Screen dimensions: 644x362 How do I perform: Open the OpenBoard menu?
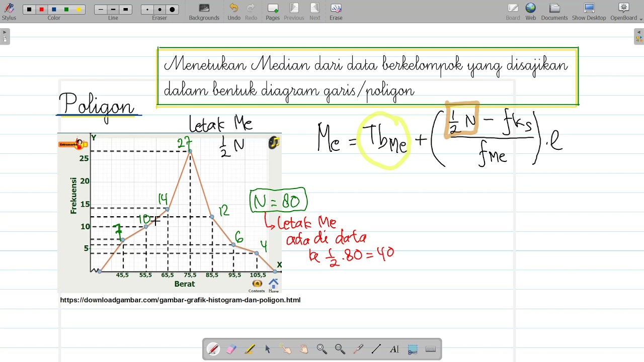(x=624, y=12)
